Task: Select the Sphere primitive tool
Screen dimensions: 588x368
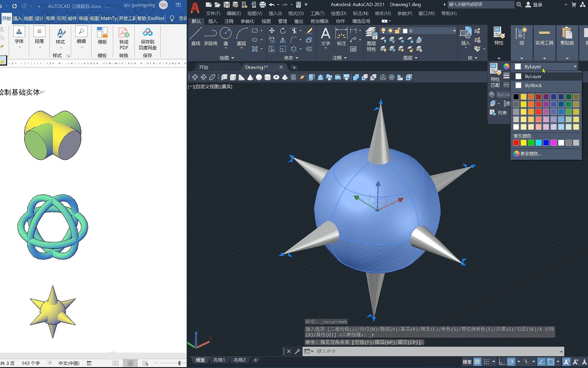Action: pyautogui.click(x=259, y=77)
